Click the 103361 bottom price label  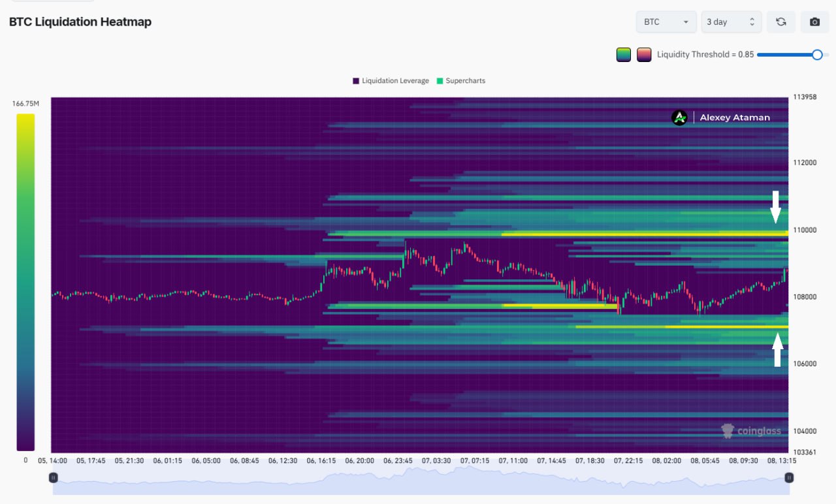[x=805, y=452]
